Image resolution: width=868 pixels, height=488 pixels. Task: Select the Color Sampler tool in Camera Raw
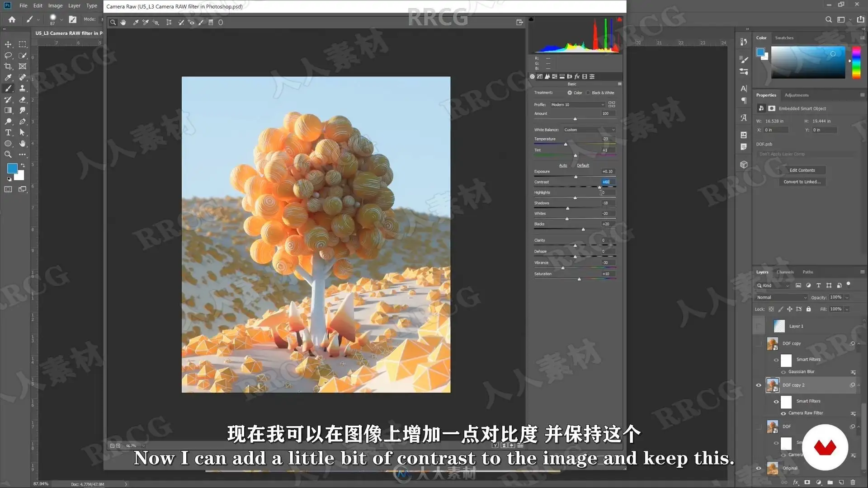click(x=145, y=22)
